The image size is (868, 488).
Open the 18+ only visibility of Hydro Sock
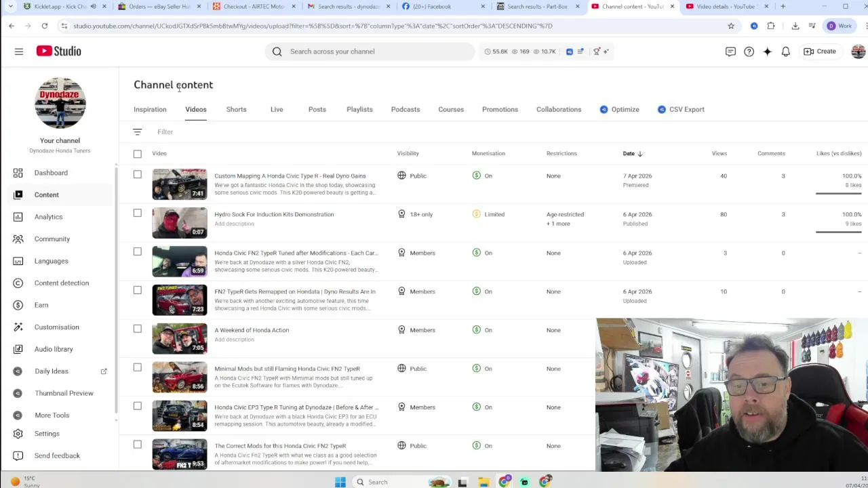tap(415, 214)
